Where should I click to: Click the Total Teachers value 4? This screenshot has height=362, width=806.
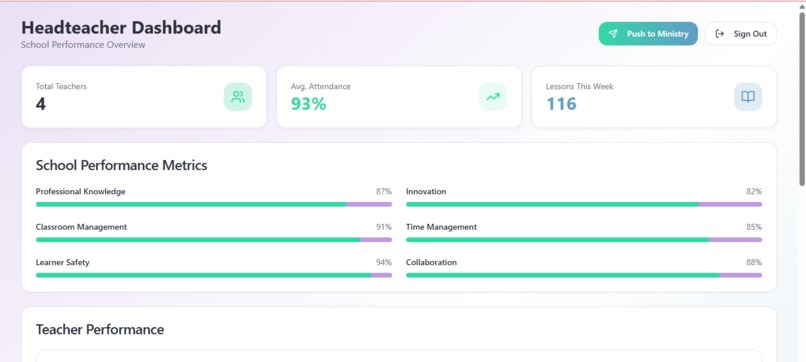41,104
